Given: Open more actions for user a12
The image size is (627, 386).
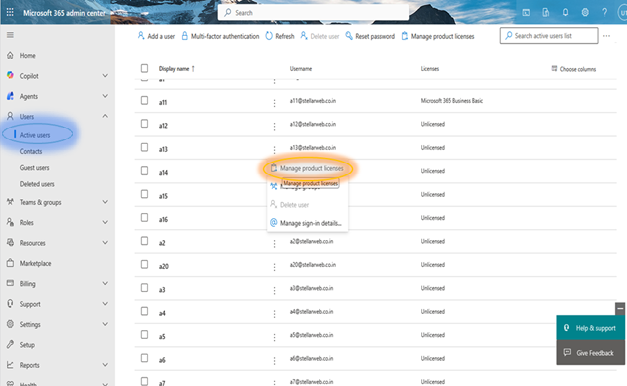Looking at the screenshot, I should point(274,126).
